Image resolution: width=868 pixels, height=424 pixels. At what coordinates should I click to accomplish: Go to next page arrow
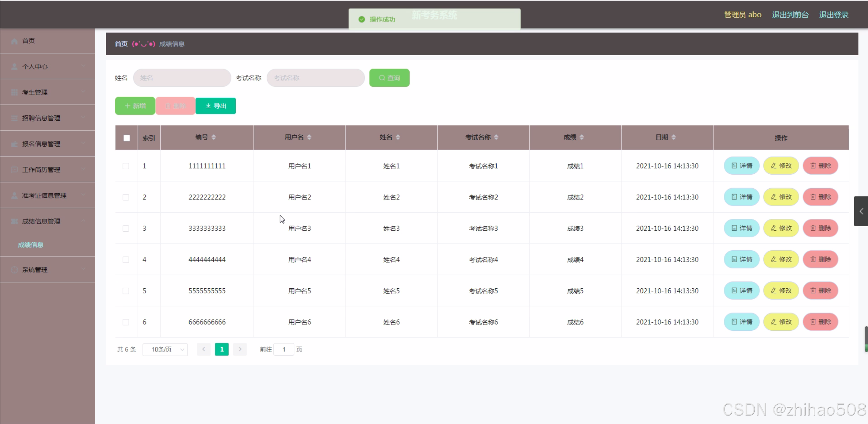240,349
